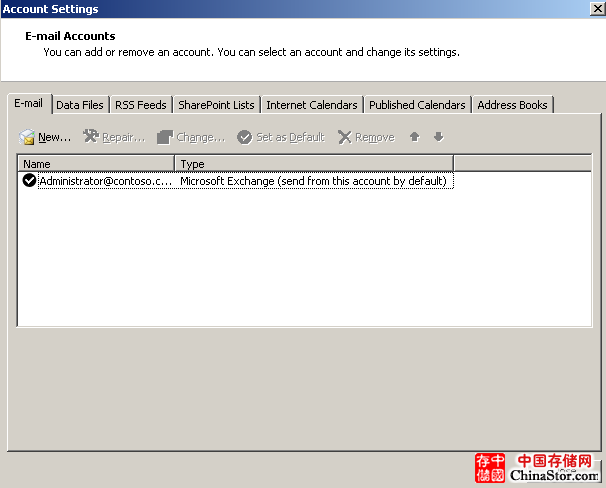Switch to the E-mail tab
Image resolution: width=606 pixels, height=488 pixels.
[x=28, y=104]
